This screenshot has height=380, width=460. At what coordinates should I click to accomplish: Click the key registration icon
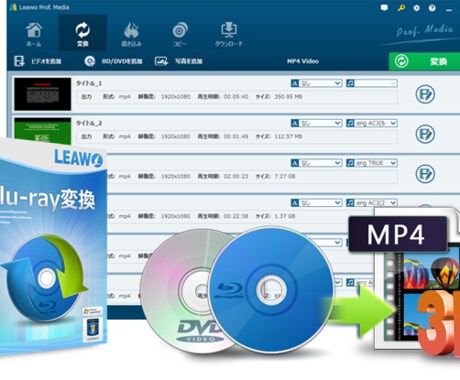pyautogui.click(x=401, y=8)
